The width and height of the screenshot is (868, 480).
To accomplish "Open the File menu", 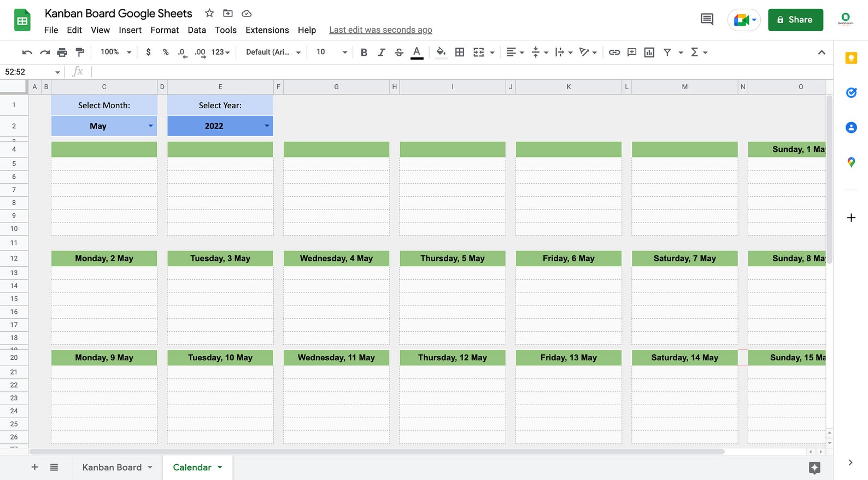I will (51, 30).
